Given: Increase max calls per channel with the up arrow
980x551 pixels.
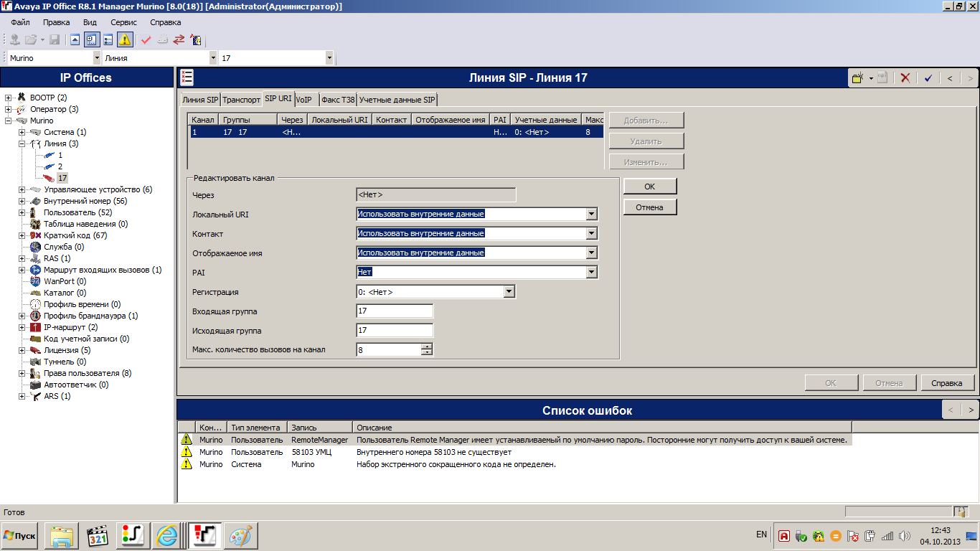Looking at the screenshot, I should click(x=427, y=347).
